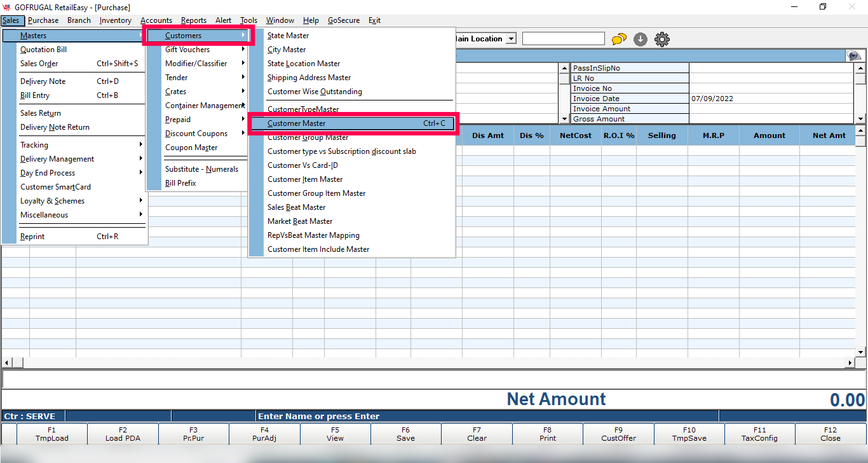Click the item grid vertical scrollbar down arrow

[x=861, y=352]
